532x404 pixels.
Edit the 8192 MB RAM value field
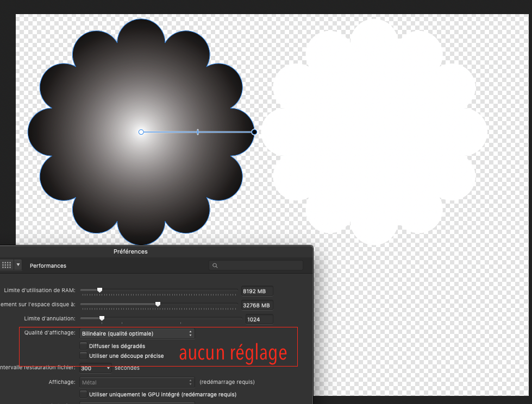tap(257, 291)
